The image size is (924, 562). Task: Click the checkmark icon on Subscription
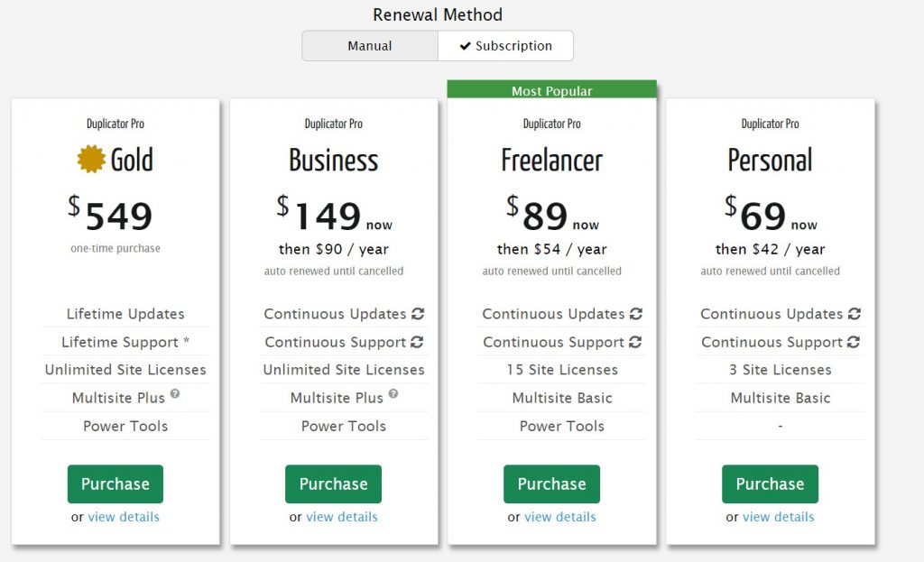[465, 46]
